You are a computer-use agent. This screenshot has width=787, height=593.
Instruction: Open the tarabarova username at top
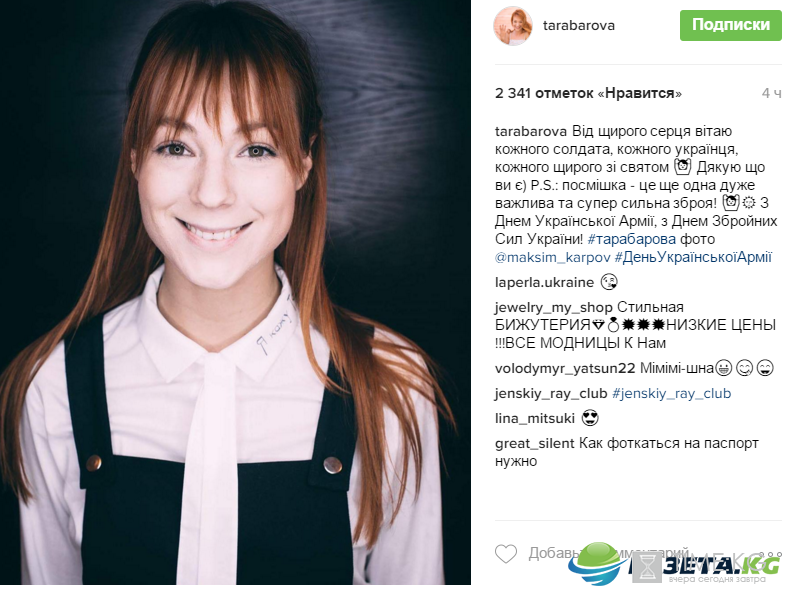579,26
